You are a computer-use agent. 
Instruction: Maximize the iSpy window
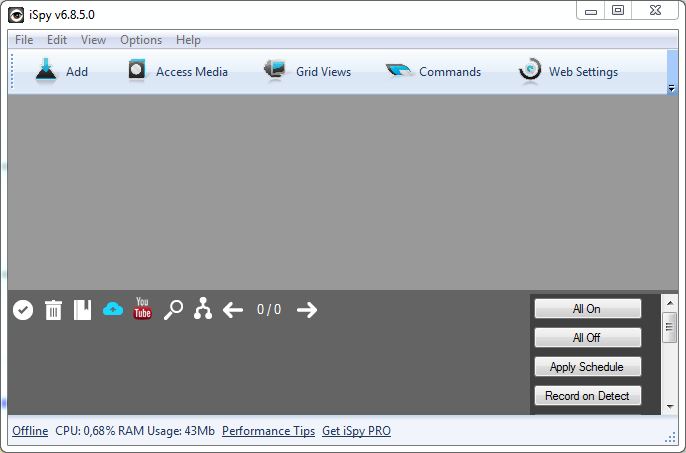[x=618, y=11]
